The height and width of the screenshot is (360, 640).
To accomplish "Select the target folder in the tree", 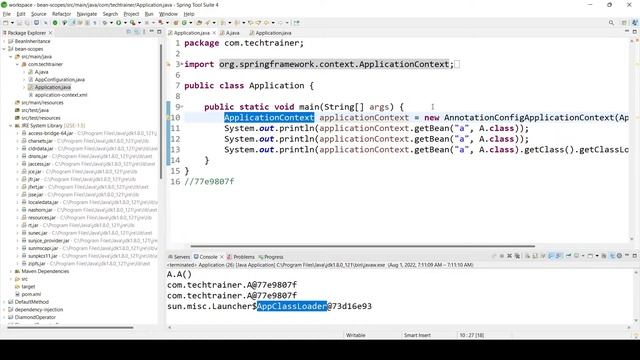I will coord(28,287).
